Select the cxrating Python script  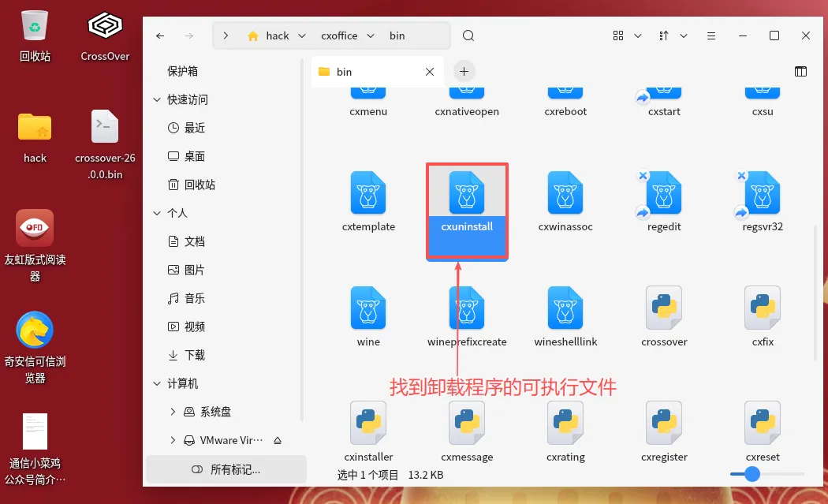(565, 423)
